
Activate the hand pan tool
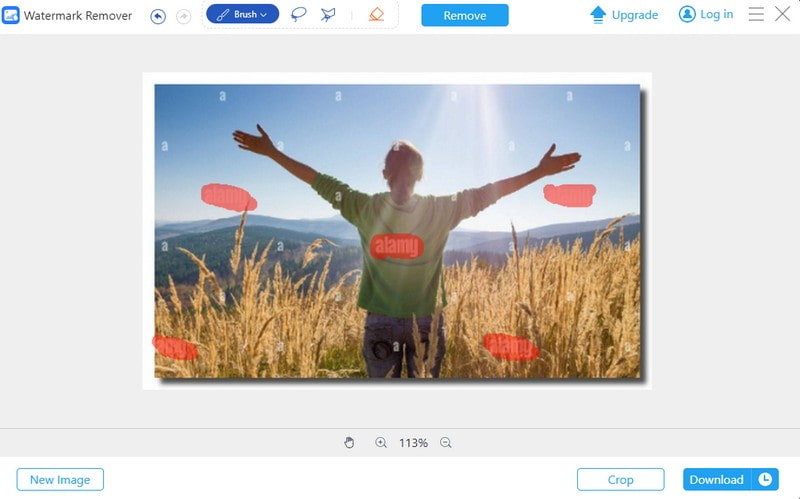click(x=349, y=442)
